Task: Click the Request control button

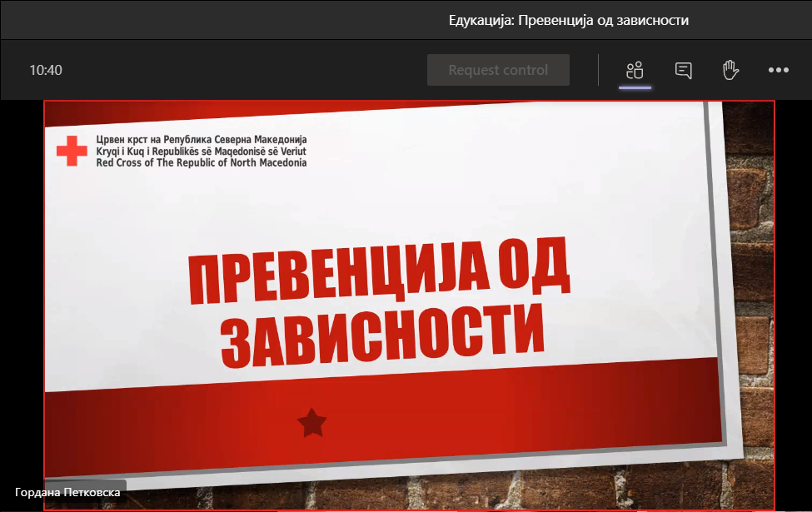Action: coord(498,70)
